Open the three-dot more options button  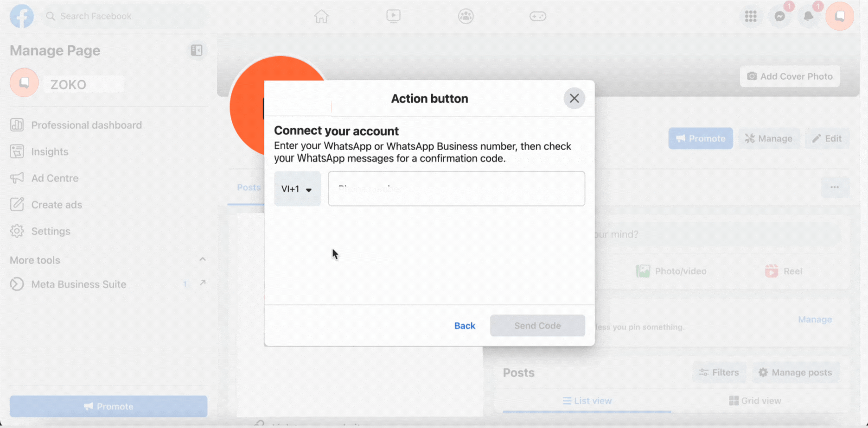click(x=835, y=187)
